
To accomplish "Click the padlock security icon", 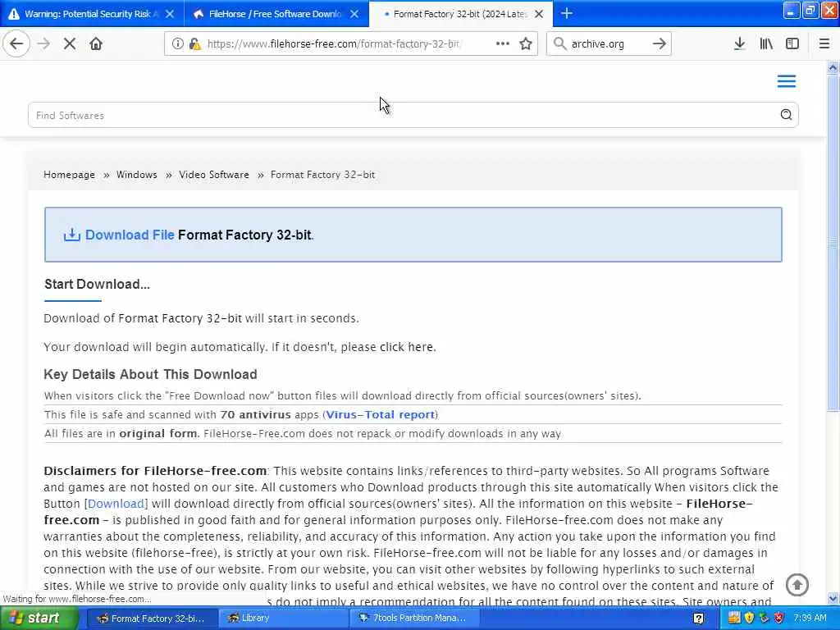I will [x=194, y=44].
